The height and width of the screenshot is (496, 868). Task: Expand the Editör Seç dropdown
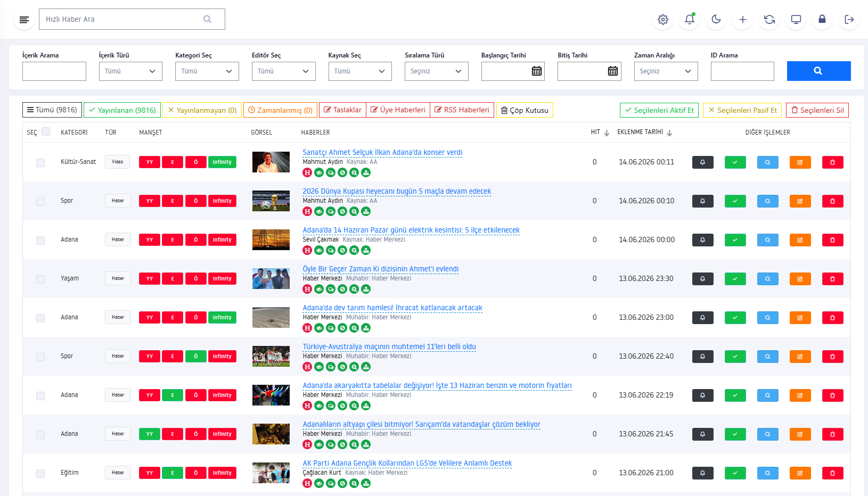(283, 71)
